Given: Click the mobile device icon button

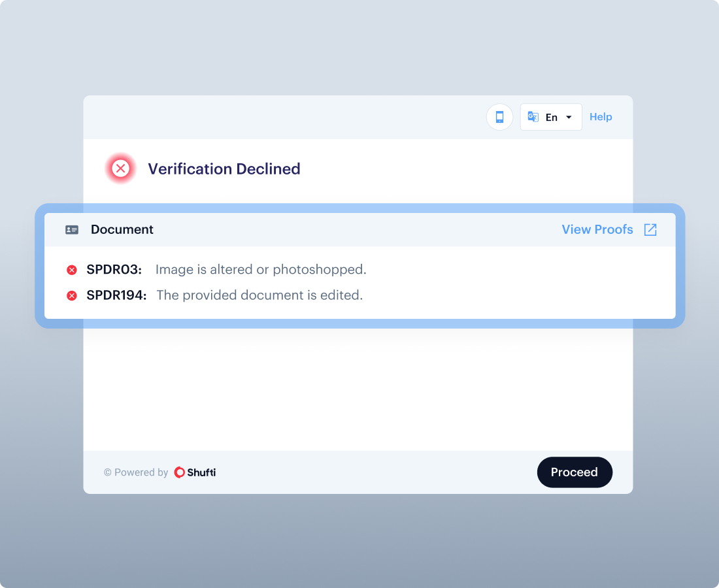Looking at the screenshot, I should (499, 117).
